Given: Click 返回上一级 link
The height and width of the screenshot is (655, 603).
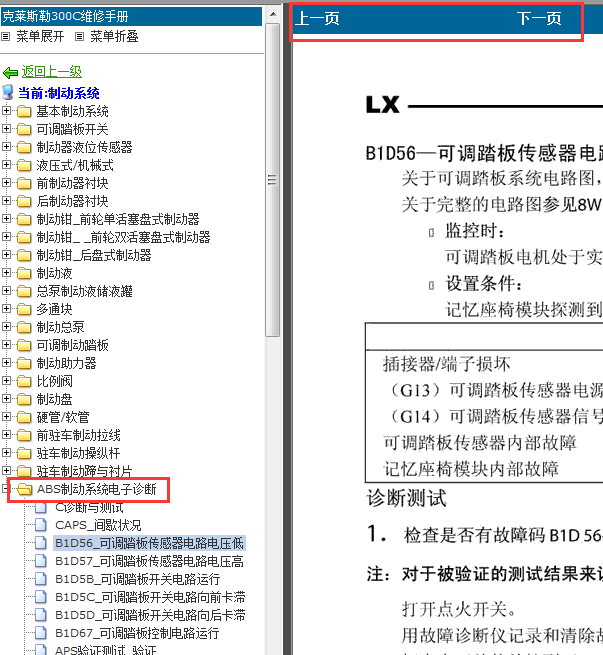Looking at the screenshot, I should tap(52, 71).
